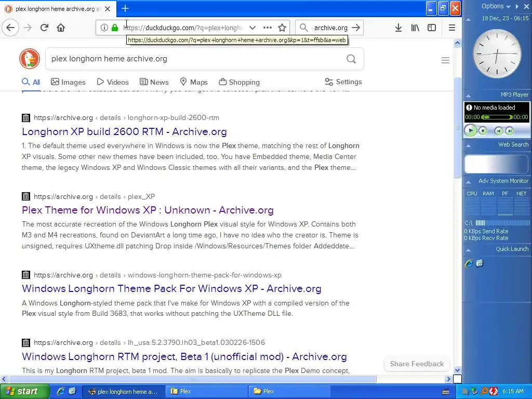Collapse the Web Search panel
The image size is (532, 399).
point(468,145)
